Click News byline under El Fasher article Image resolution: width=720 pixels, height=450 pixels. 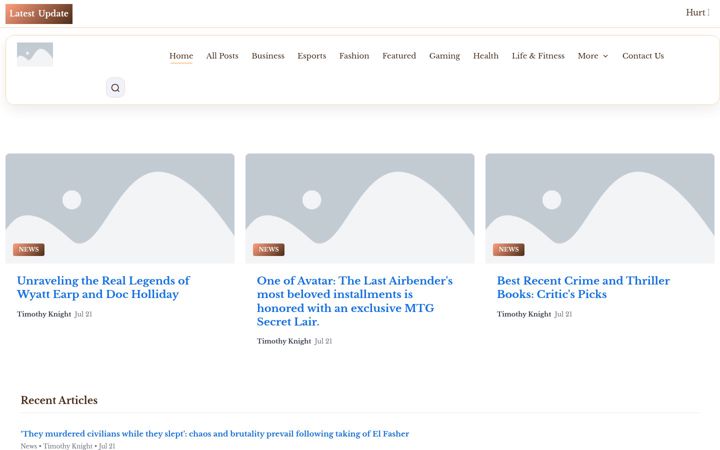[28, 446]
